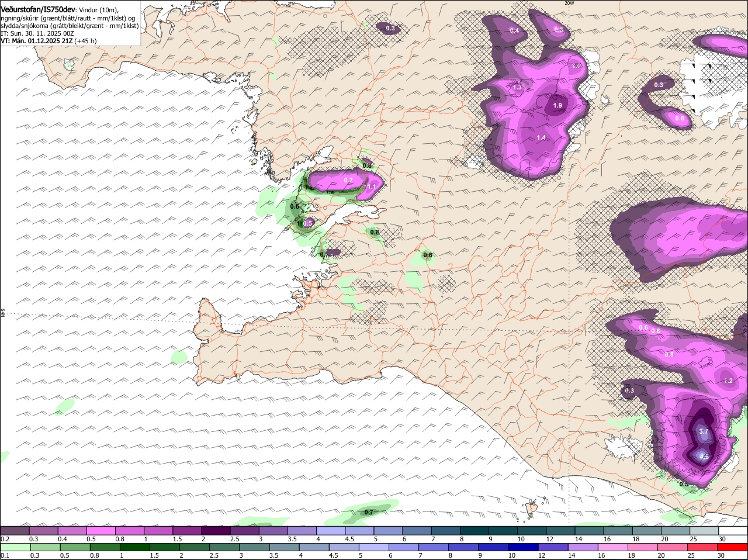
Task: Click the 'VT: Mán. 01.12.2025 21Z (+45 h)' line
Action: click(x=49, y=41)
